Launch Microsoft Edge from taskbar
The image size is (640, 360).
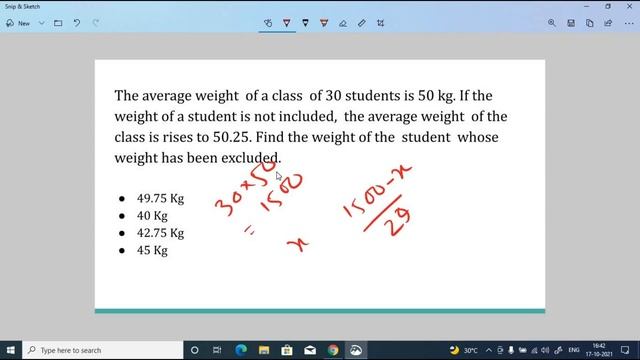[x=241, y=350]
